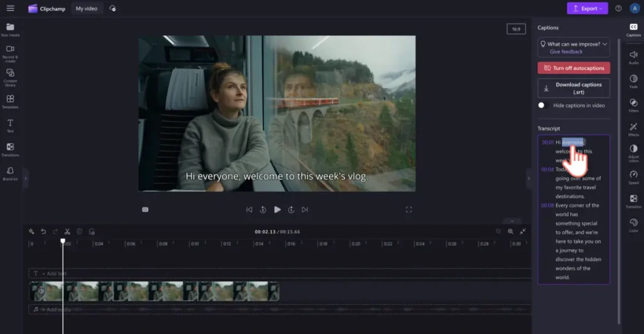Open the Speed properties tab

[x=633, y=177]
